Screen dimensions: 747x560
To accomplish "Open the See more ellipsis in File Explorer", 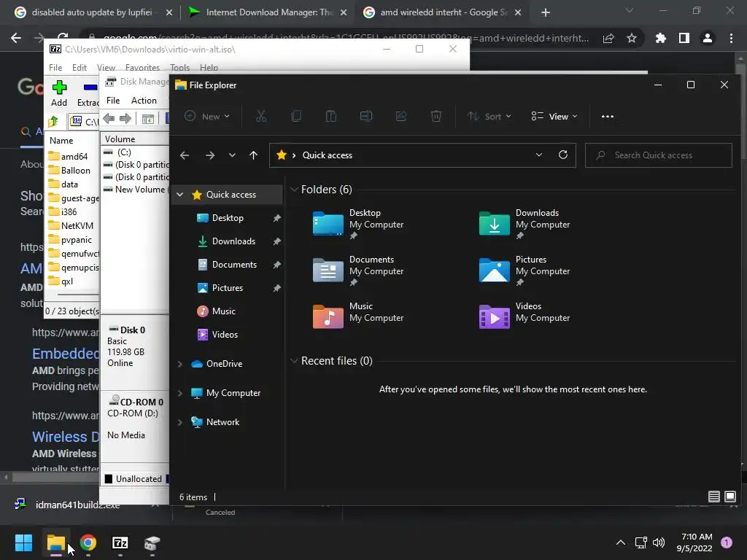I will tap(608, 116).
